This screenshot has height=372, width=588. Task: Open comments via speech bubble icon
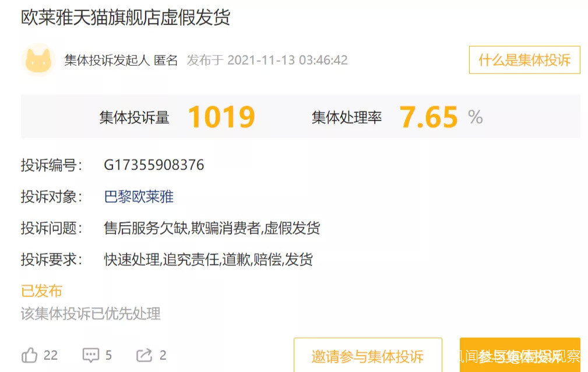click(x=91, y=355)
